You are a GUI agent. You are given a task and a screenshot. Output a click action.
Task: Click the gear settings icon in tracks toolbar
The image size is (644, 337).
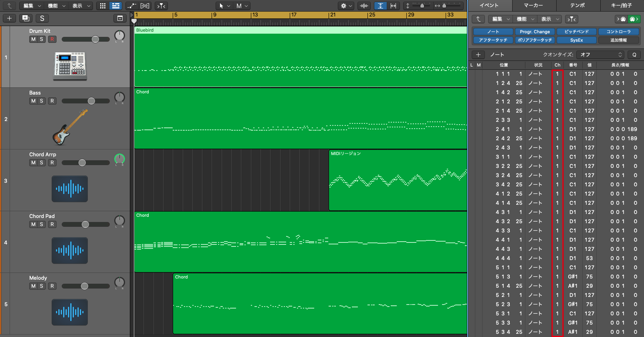(x=346, y=6)
